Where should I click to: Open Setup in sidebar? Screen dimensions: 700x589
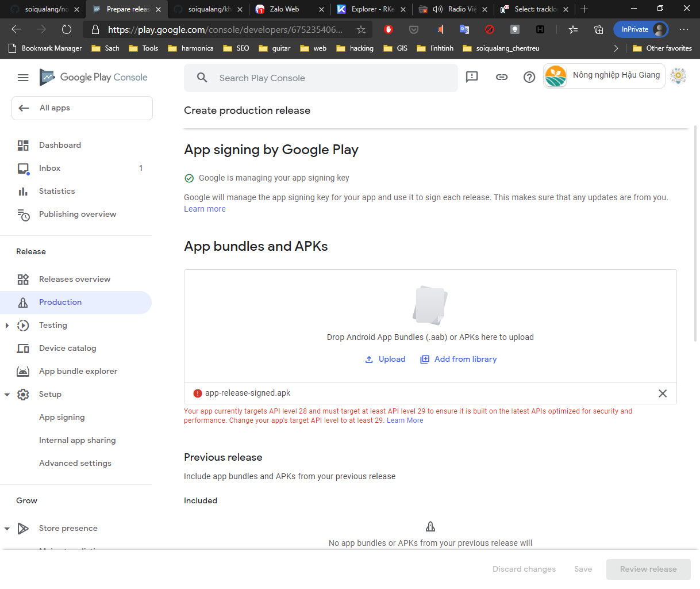50,394
